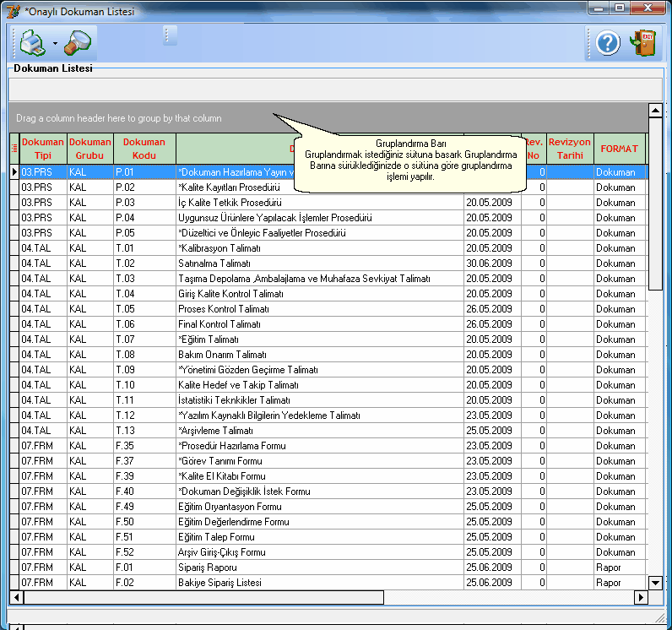Click the exit door icon

tap(643, 42)
